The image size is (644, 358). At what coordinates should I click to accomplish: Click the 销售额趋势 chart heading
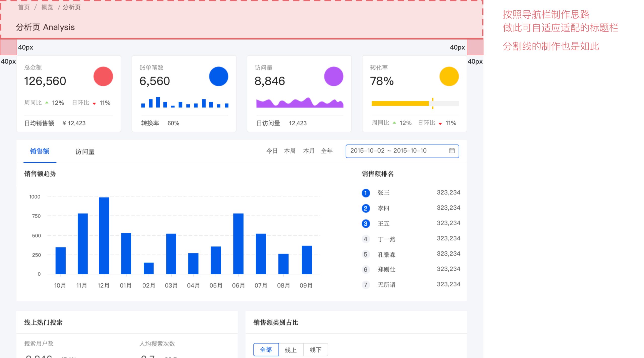point(40,174)
